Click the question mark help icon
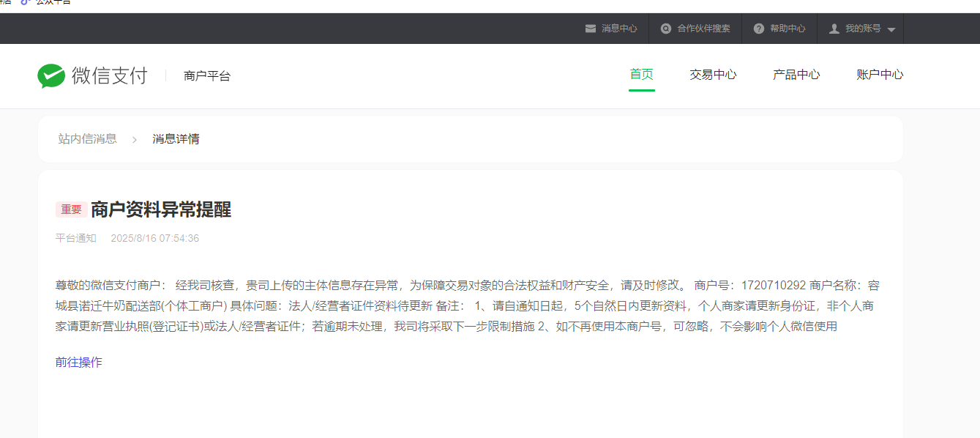980x438 pixels. (759, 29)
